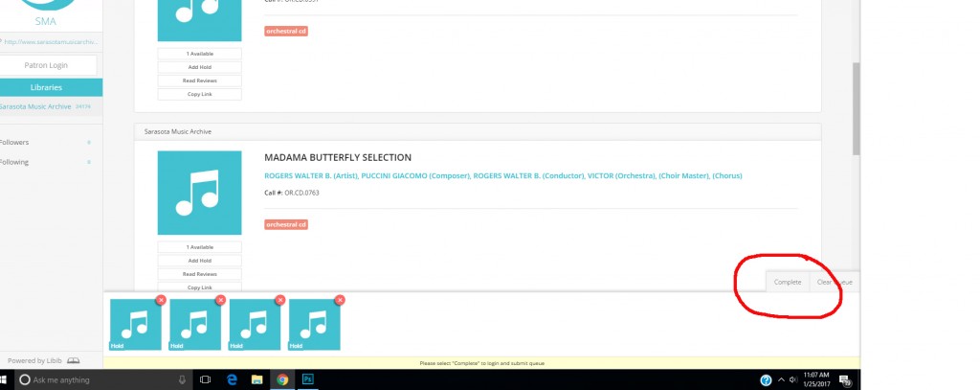Activate the Cortana microphone icon
This screenshot has height=390, width=980.
coord(182,379)
